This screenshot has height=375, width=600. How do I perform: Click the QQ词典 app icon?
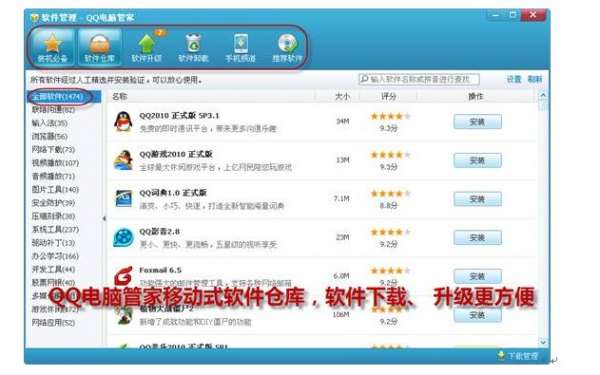click(123, 199)
